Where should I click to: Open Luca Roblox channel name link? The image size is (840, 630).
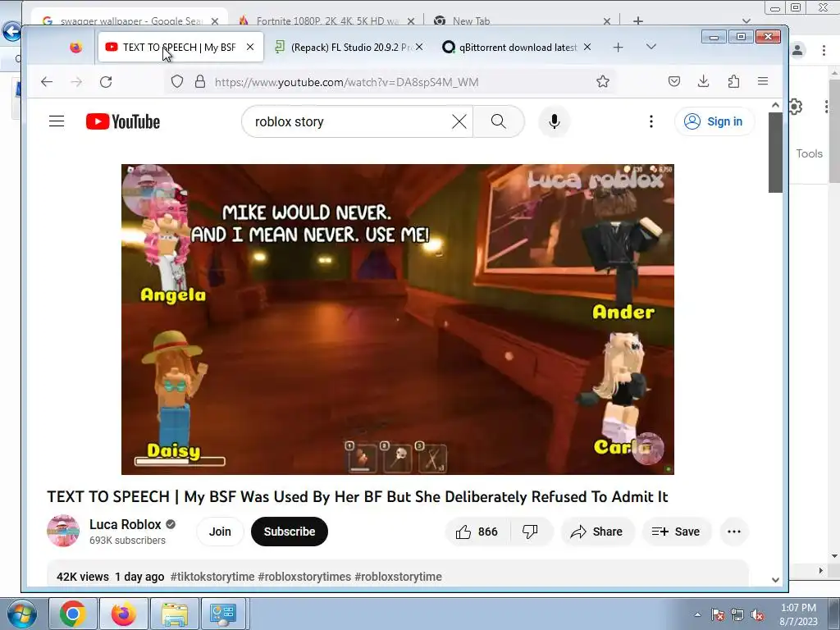click(125, 524)
